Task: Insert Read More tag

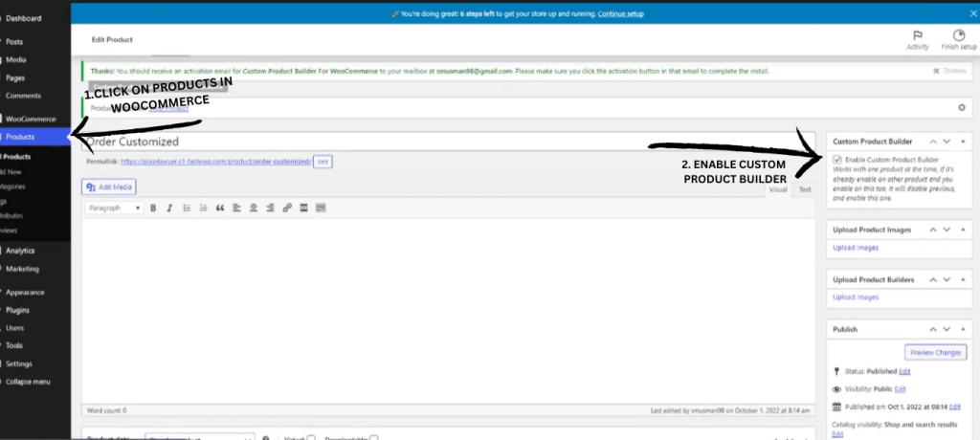Action: [303, 209]
